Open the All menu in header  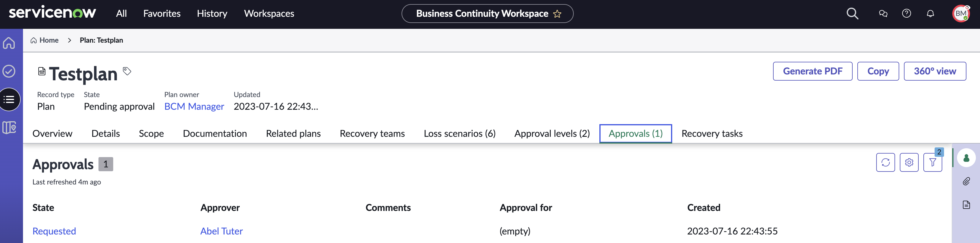point(121,14)
